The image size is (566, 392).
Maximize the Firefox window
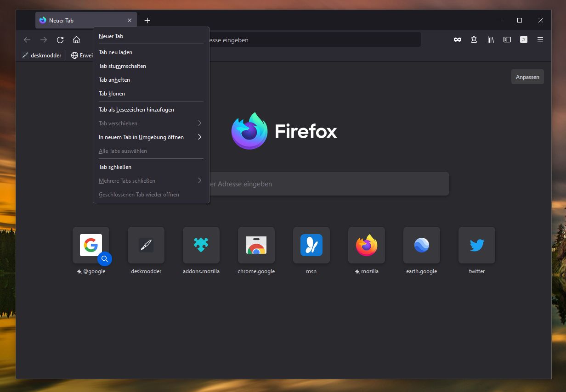tap(520, 20)
